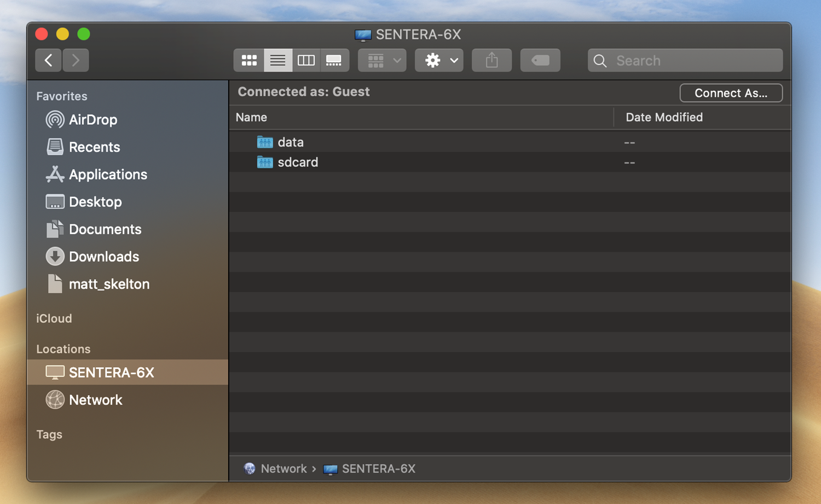Open the group-by arrangement dropdown

point(383,60)
